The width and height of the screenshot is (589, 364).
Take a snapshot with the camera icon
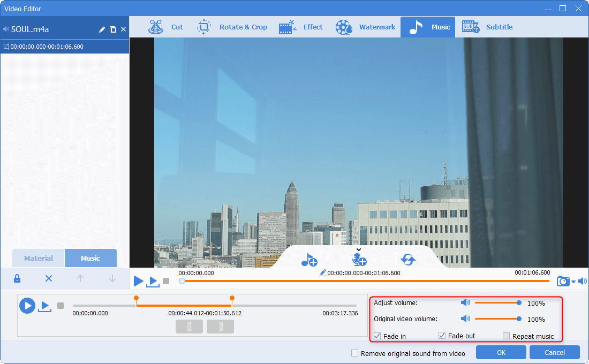click(x=563, y=281)
